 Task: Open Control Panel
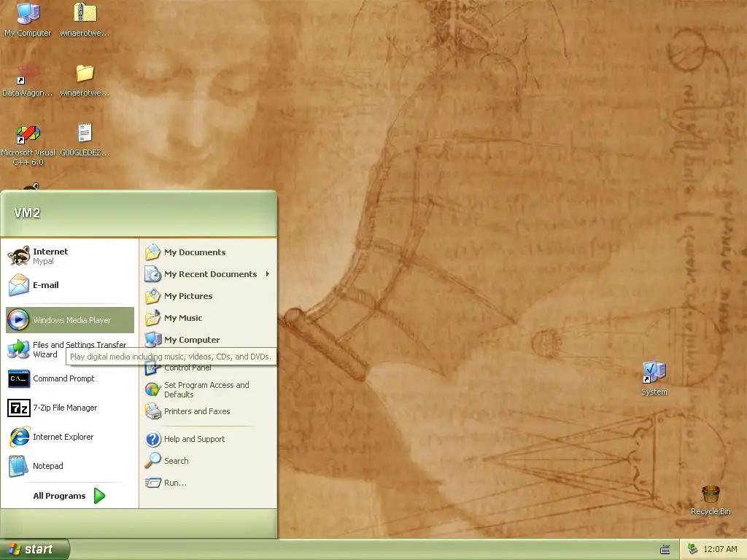click(x=209, y=367)
